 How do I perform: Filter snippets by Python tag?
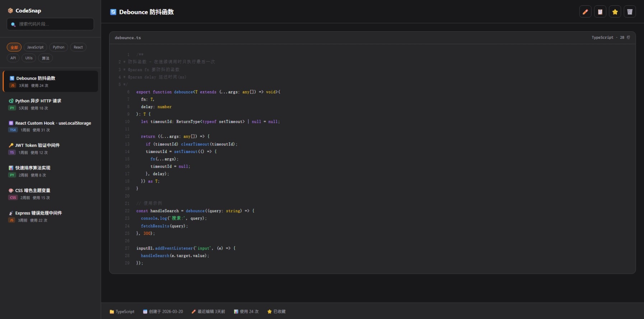click(x=59, y=47)
